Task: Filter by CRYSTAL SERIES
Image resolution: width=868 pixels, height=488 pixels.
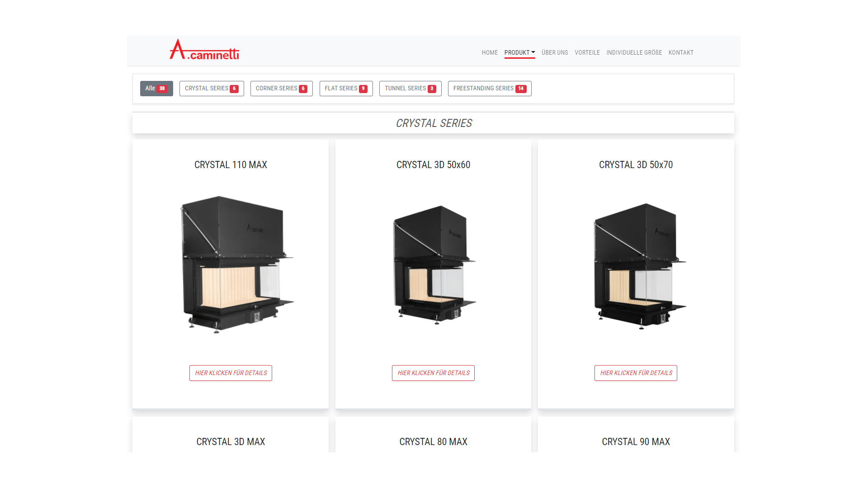Action: 212,89
